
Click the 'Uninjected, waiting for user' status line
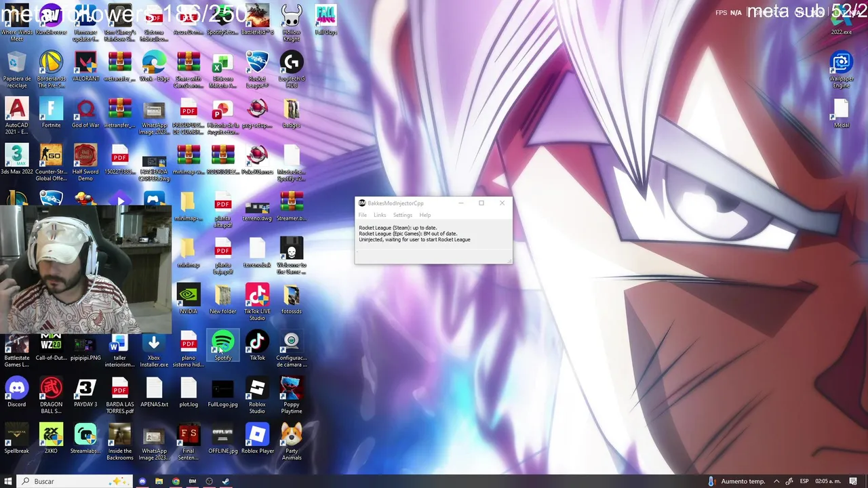click(x=414, y=239)
